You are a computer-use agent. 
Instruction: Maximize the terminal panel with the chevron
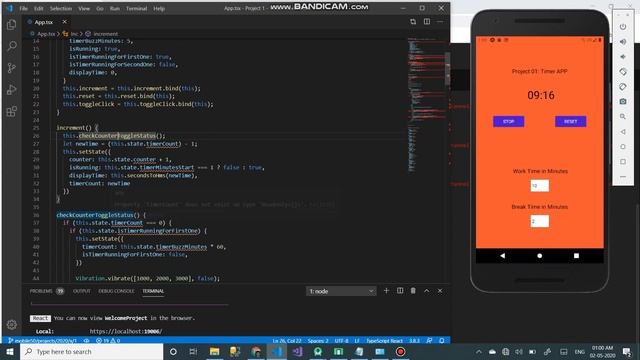pyautogui.click(x=427, y=291)
